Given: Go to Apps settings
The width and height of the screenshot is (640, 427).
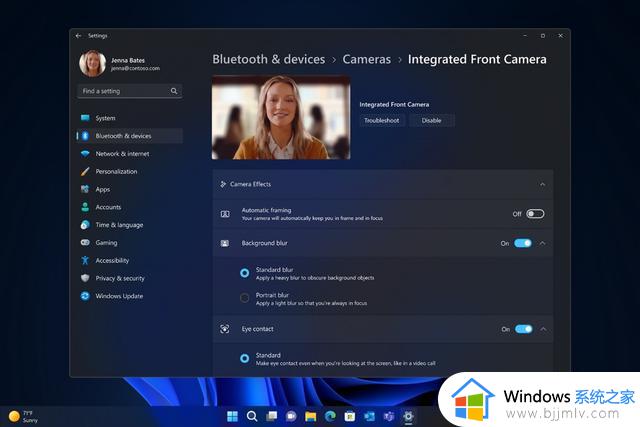Looking at the screenshot, I should tap(129, 189).
